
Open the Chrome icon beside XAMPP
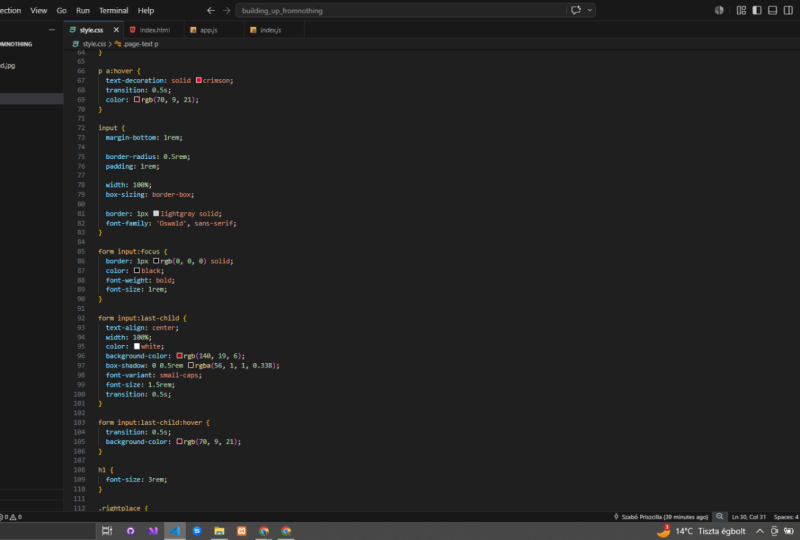coord(264,531)
